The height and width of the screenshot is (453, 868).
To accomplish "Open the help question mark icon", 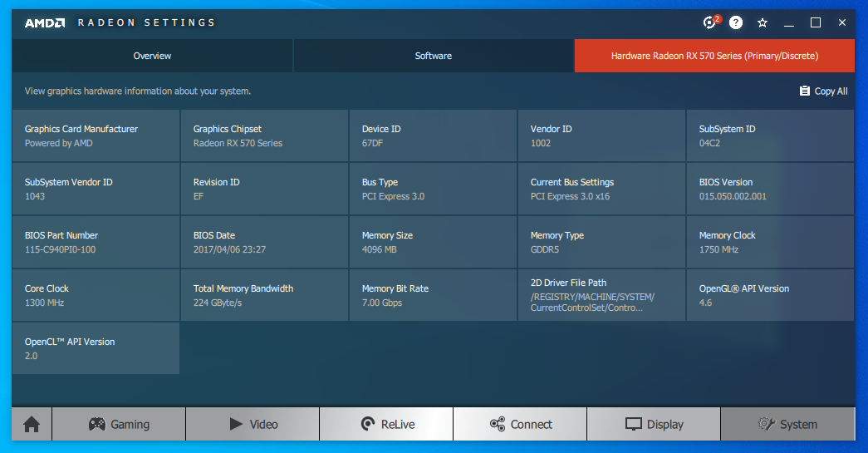I will 736,22.
